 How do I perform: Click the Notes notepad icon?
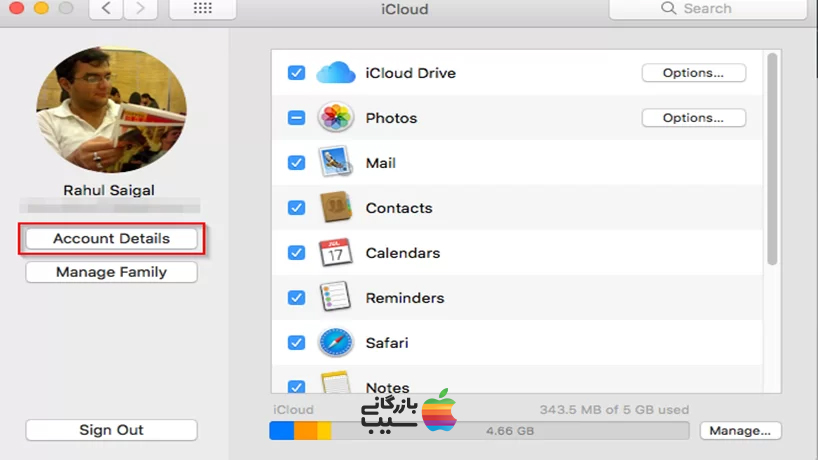(335, 382)
